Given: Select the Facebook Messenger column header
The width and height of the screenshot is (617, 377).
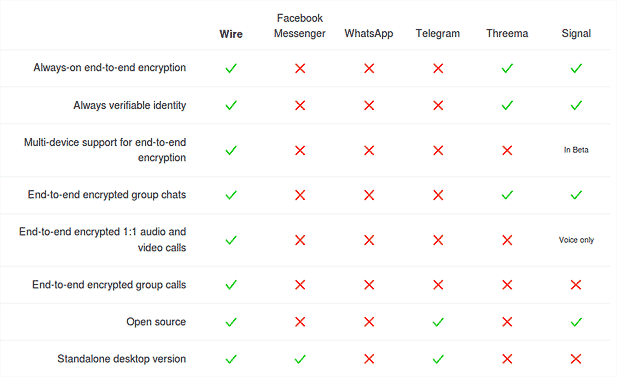Looking at the screenshot, I should [300, 26].
